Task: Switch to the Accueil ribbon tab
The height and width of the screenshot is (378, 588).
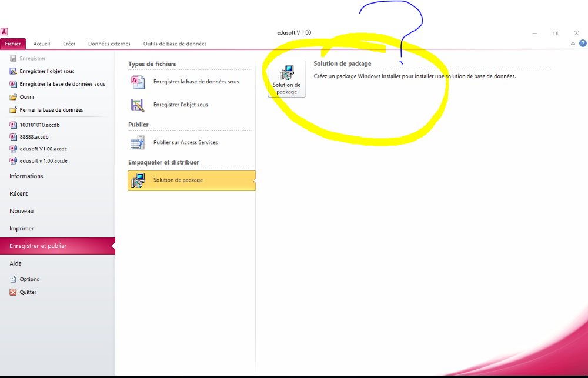Action: click(42, 44)
